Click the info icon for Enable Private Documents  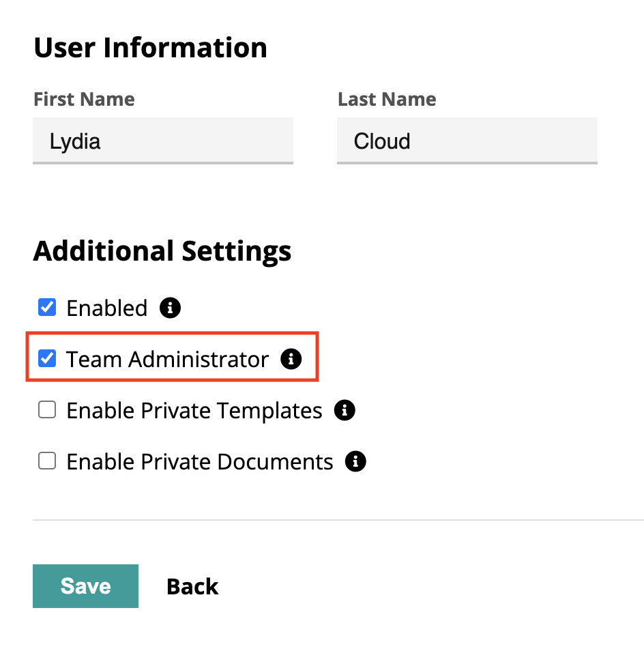tap(355, 461)
